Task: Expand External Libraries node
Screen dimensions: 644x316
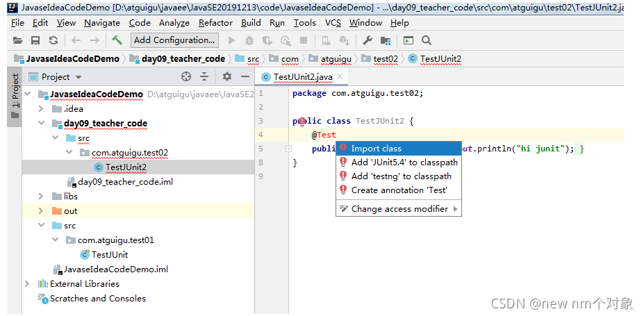Action: click(x=27, y=283)
